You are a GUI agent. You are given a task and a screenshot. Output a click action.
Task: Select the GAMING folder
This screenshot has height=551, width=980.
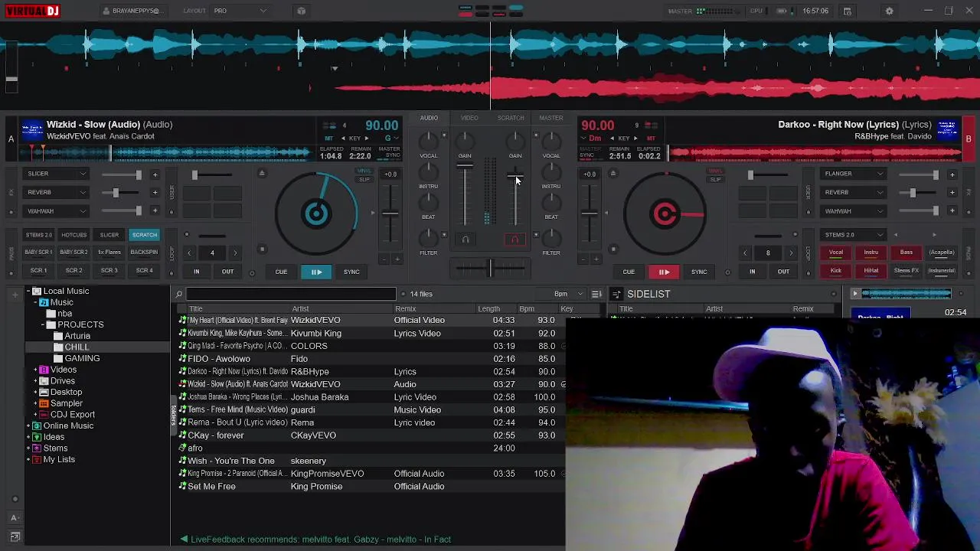coord(82,358)
